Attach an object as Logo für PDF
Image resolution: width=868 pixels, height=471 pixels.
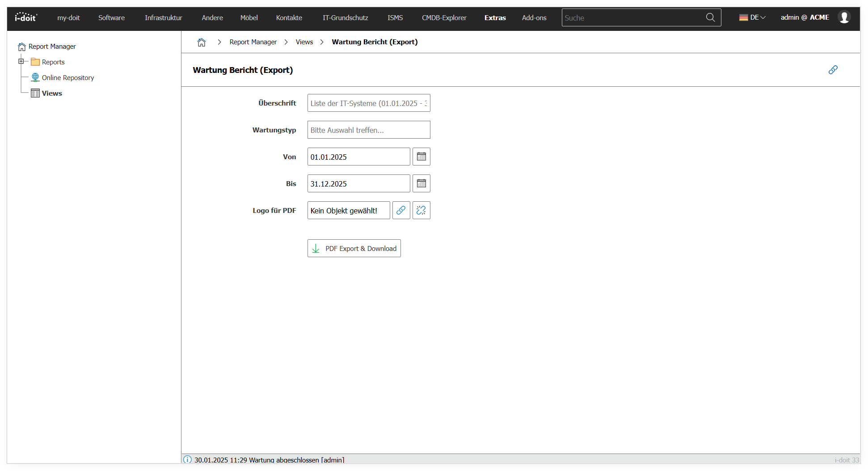(x=401, y=210)
